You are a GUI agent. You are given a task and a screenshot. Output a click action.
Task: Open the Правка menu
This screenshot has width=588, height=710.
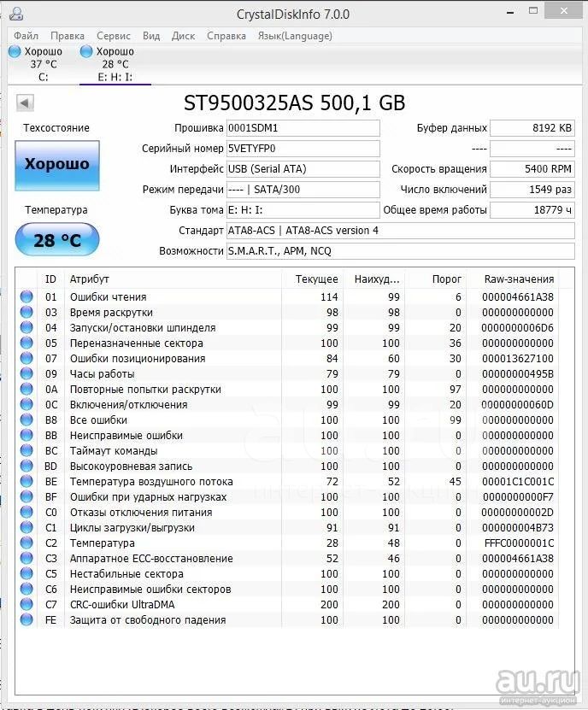click(x=67, y=36)
